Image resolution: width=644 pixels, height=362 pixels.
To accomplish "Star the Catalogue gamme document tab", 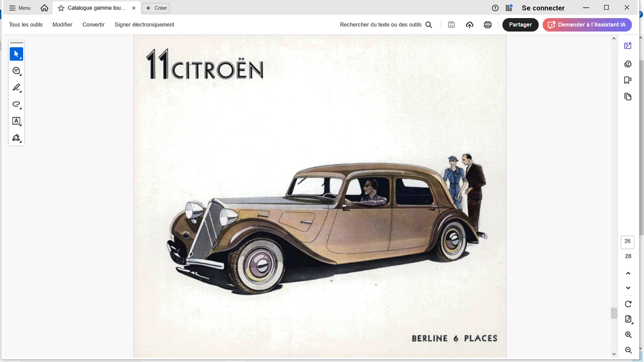I will tap(61, 8).
